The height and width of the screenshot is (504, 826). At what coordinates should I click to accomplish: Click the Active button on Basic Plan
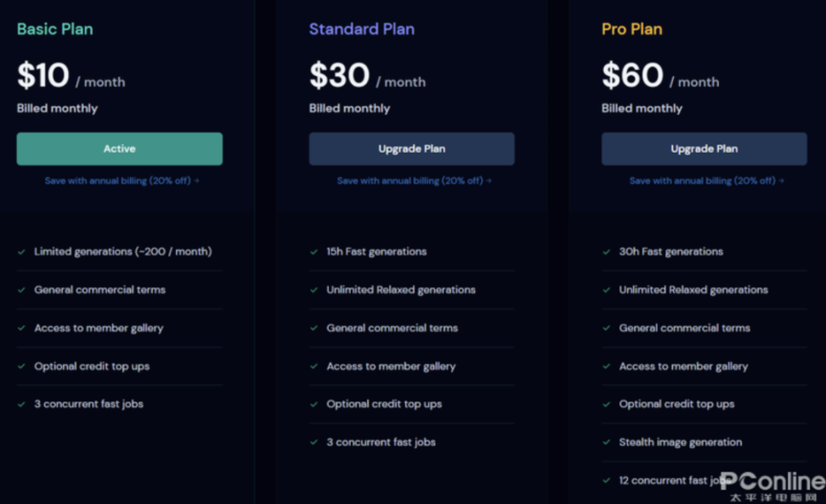click(x=120, y=149)
